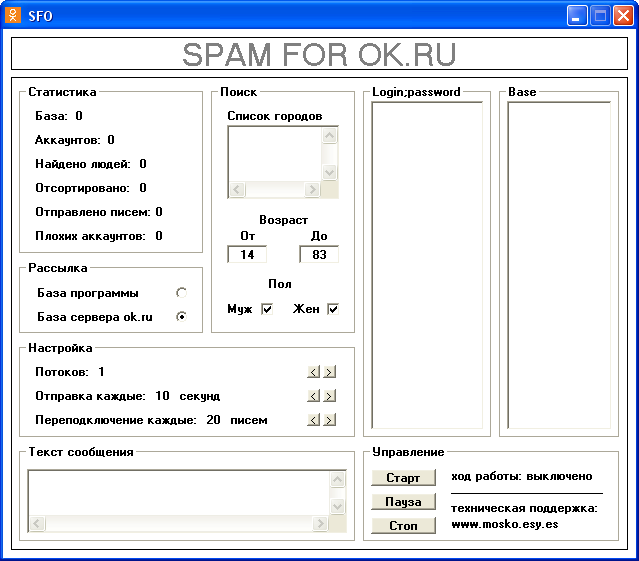Select the База сервера ok.ru radio button
The height and width of the screenshot is (561, 639).
(181, 317)
